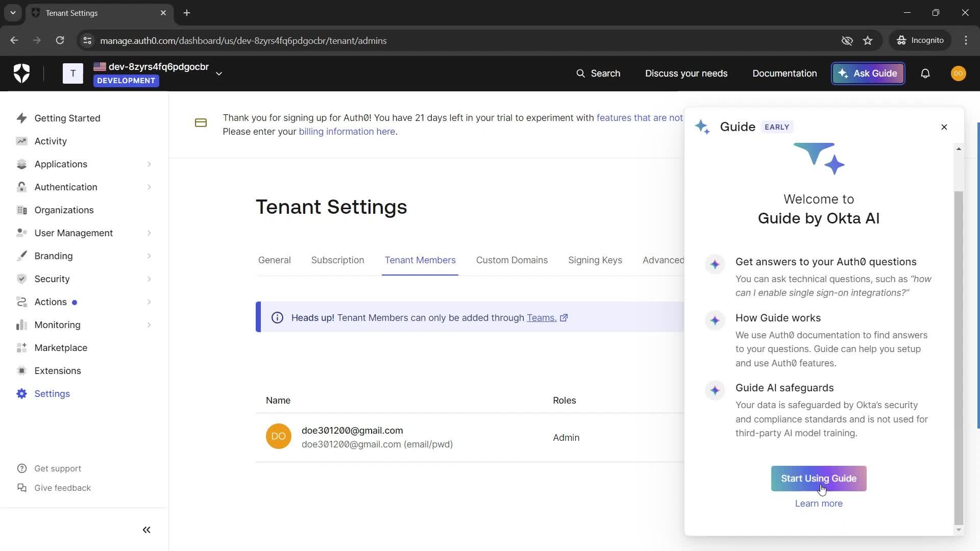
Task: Open notifications bell icon
Action: pyautogui.click(x=925, y=73)
